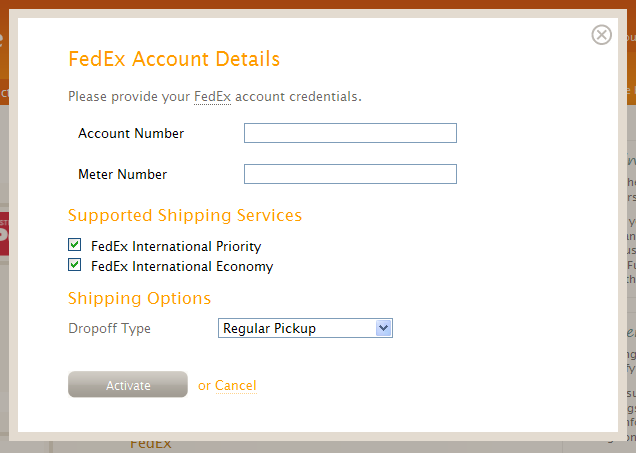Open the Regular Pickup dropoff type dropdown
Viewport: 636px width, 453px height.
pos(305,328)
